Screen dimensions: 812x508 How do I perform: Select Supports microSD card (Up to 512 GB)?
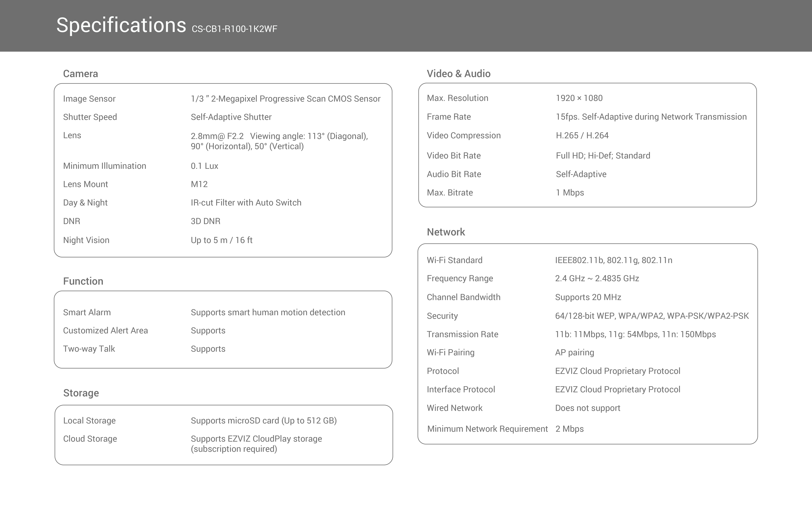(264, 421)
